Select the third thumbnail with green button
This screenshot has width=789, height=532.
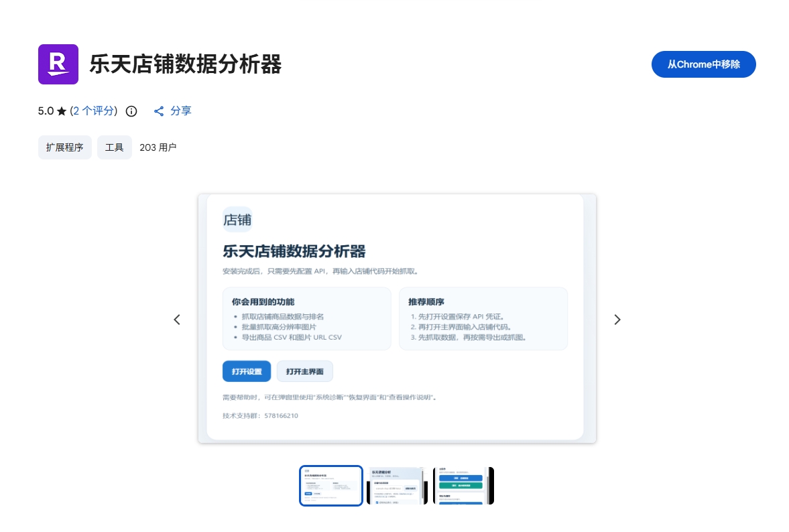click(x=463, y=486)
